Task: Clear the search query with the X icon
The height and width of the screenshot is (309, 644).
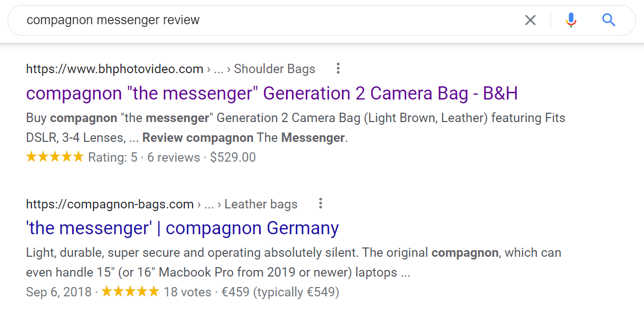Action: [530, 20]
